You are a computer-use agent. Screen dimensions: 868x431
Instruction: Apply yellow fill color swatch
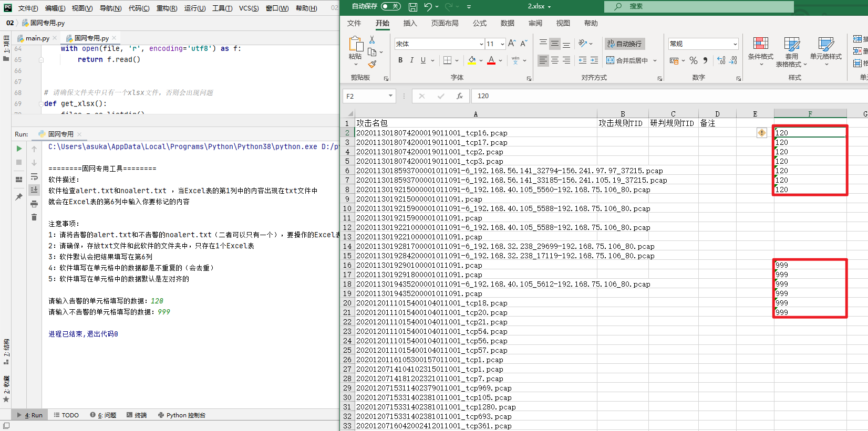click(472, 60)
